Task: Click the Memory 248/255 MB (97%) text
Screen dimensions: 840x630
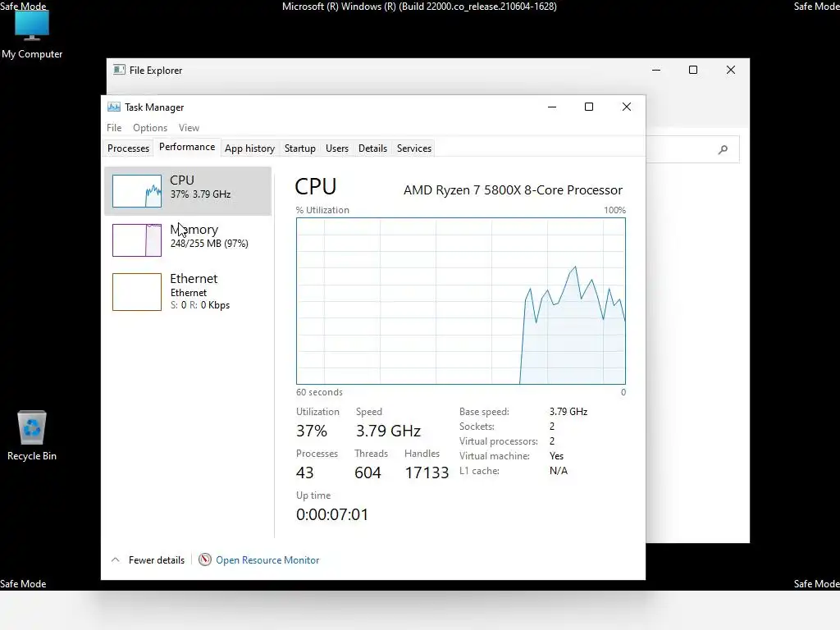Action: click(x=209, y=243)
